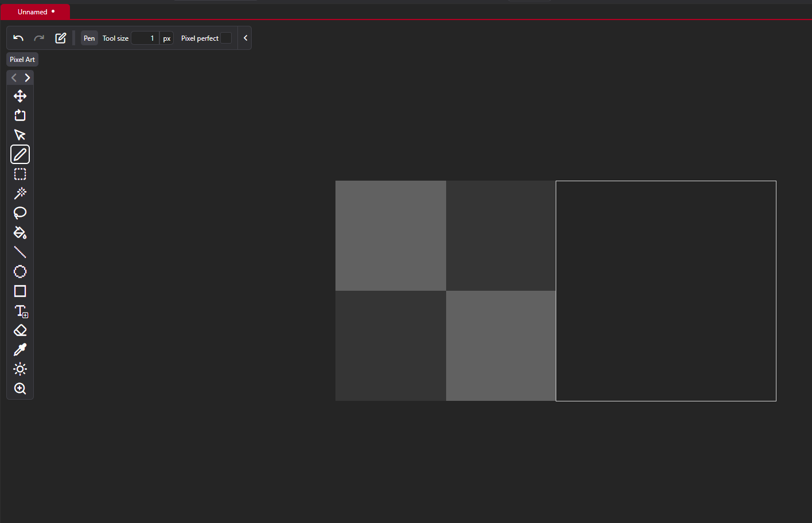The height and width of the screenshot is (523, 812).
Task: Click the Pixel Art toolset label
Action: pyautogui.click(x=22, y=60)
